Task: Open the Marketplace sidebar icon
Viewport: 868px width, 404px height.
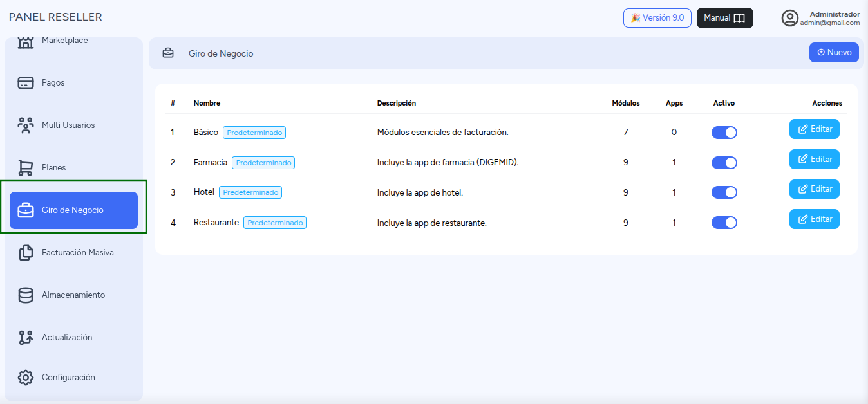Action: [x=25, y=42]
